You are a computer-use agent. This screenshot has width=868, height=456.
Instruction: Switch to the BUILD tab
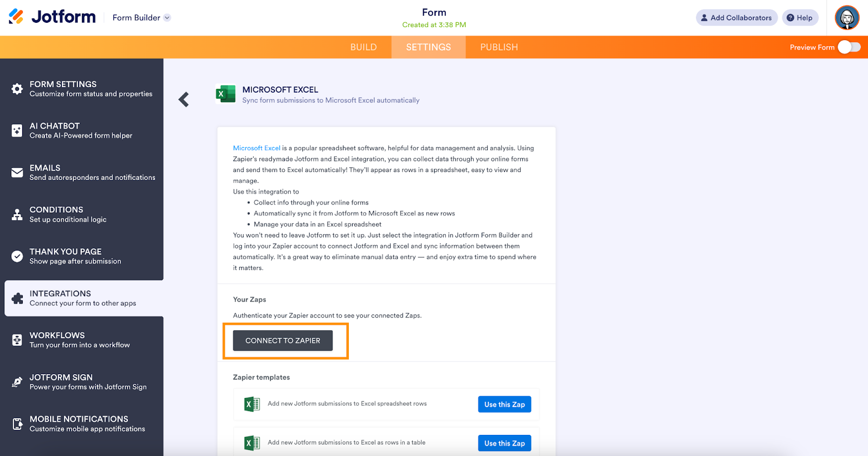(x=363, y=47)
